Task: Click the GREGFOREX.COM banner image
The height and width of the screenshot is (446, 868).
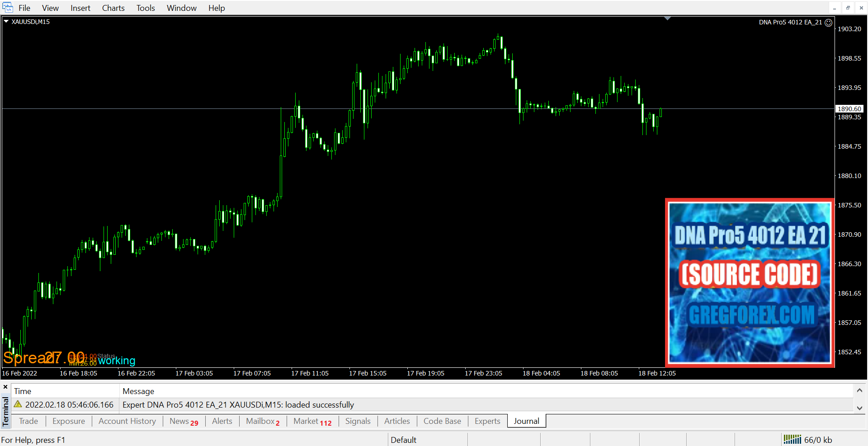Action: coord(750,283)
